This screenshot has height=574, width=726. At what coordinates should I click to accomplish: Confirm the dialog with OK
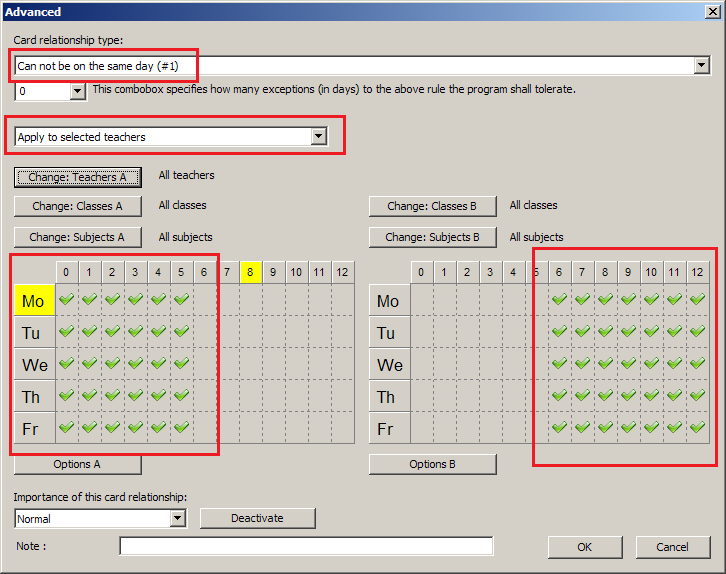tap(585, 547)
